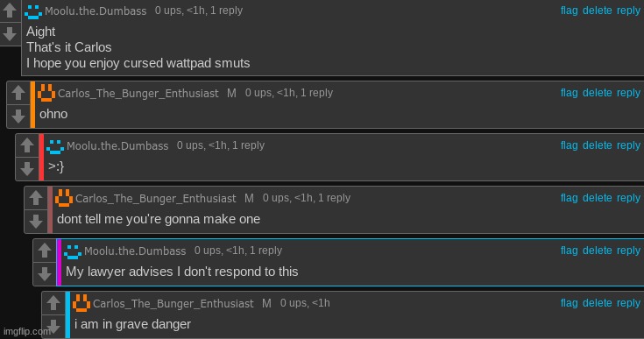644x339 pixels.
Task: Click Carlos's orange avatar on 'ohno' comment
Action: [46, 93]
